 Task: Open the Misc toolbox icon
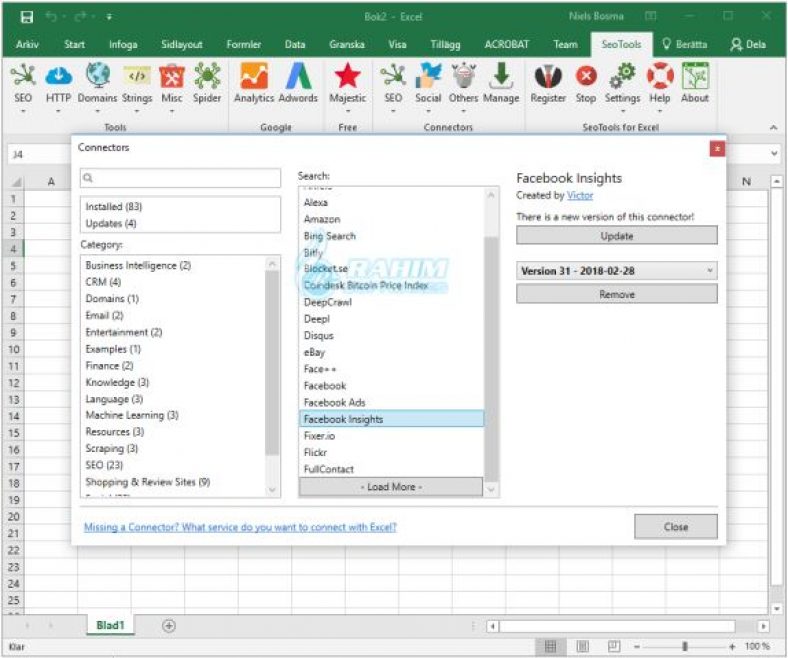pyautogui.click(x=172, y=75)
